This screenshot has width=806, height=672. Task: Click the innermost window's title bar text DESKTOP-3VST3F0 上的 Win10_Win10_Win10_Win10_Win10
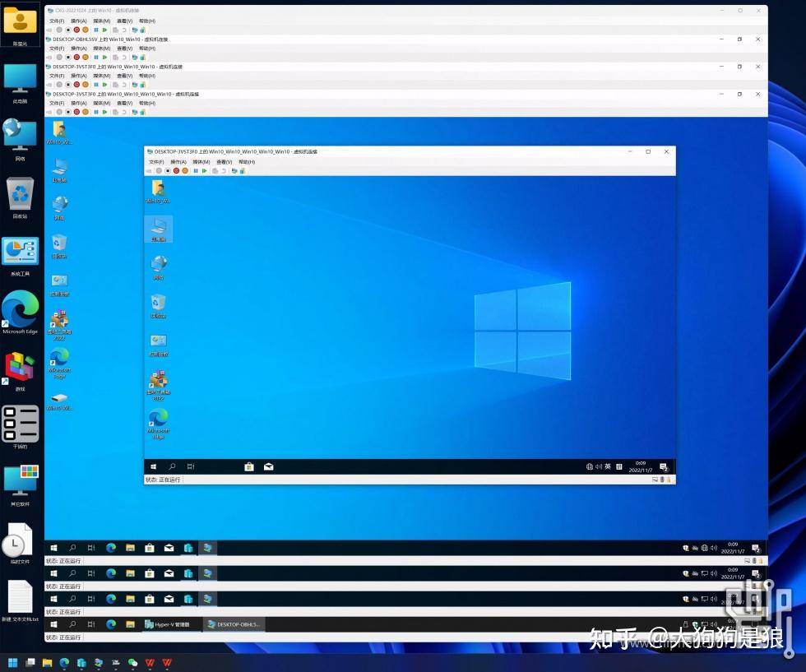pos(236,151)
